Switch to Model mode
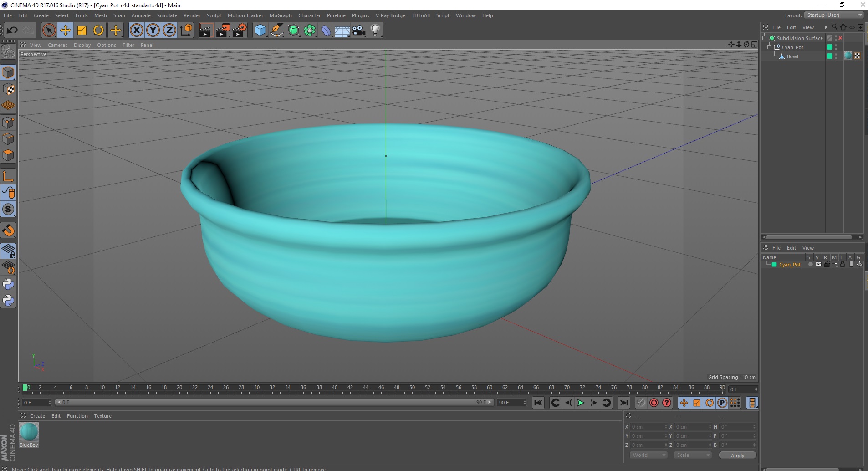This screenshot has height=471, width=868. [x=8, y=72]
